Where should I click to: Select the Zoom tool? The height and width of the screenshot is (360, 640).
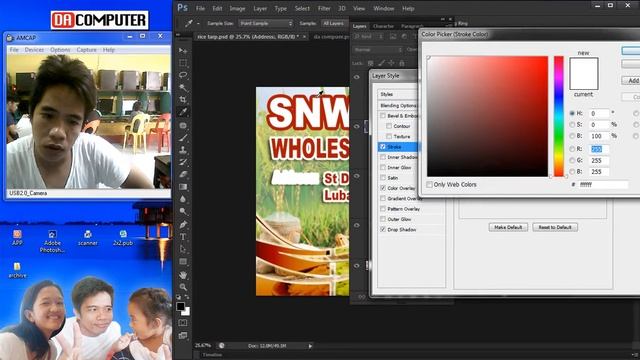point(183,287)
